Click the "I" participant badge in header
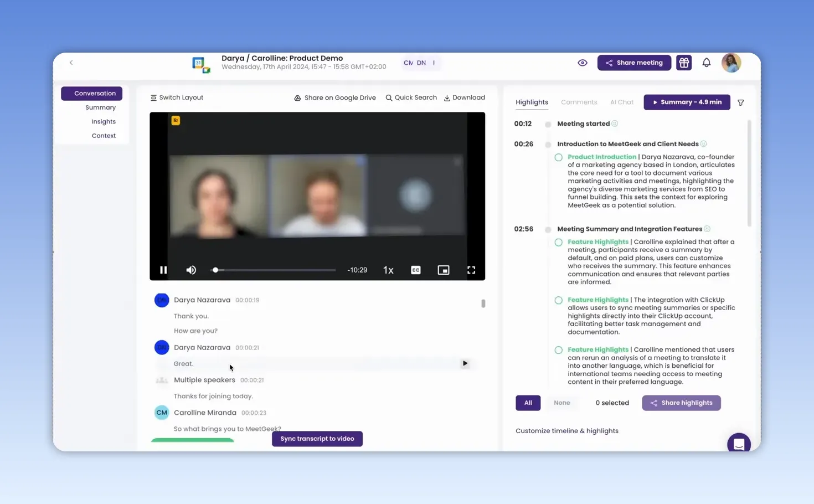The width and height of the screenshot is (814, 504). (x=434, y=63)
